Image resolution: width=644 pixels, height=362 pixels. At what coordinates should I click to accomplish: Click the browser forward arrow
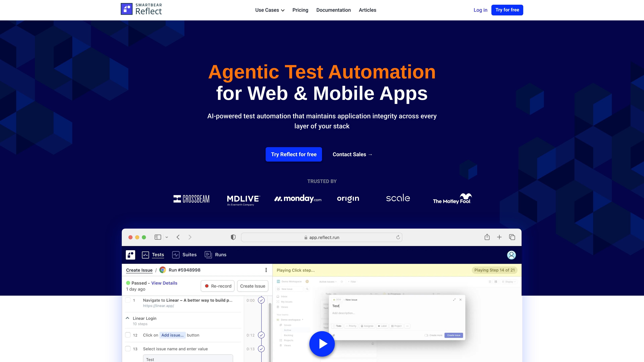pyautogui.click(x=190, y=237)
